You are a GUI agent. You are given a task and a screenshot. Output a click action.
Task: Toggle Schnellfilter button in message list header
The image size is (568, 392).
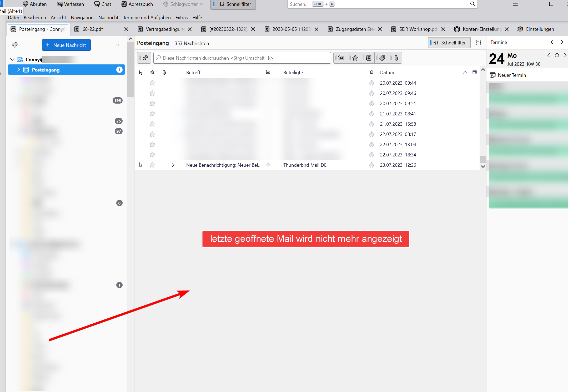[x=449, y=43]
